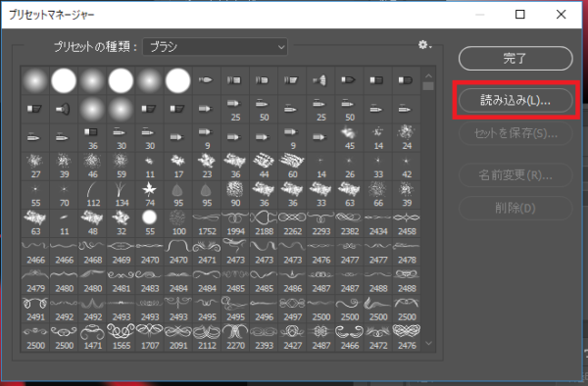Close the プリセットマネージャー dialog
Screen dimensions: 588x386
point(561,15)
